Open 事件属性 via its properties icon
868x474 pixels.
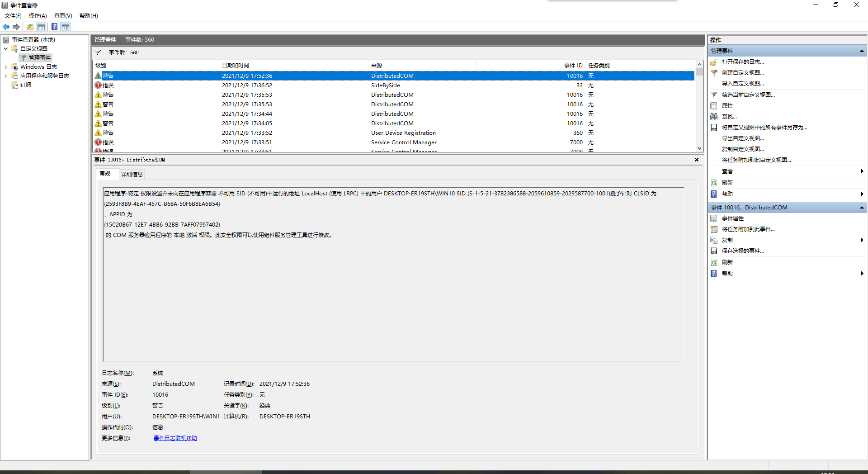click(714, 218)
